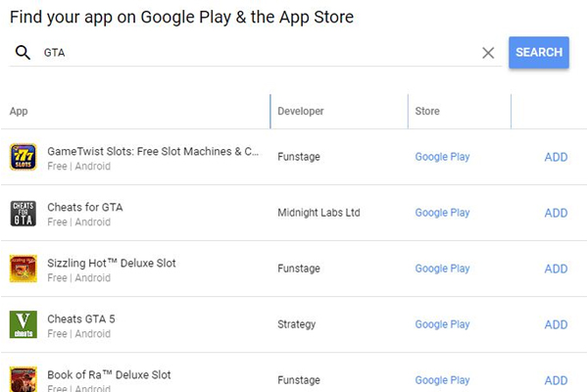Click Free | Android under Cheats for GTA

tap(78, 222)
